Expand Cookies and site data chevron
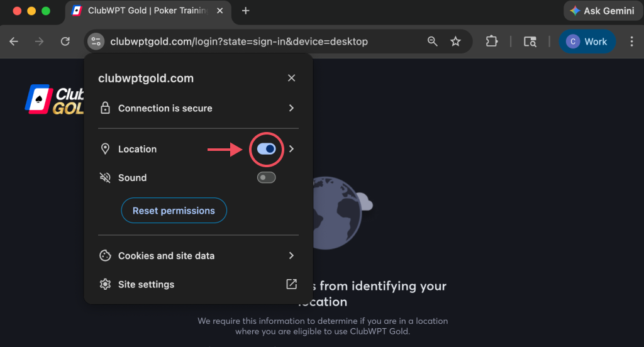 (291, 256)
